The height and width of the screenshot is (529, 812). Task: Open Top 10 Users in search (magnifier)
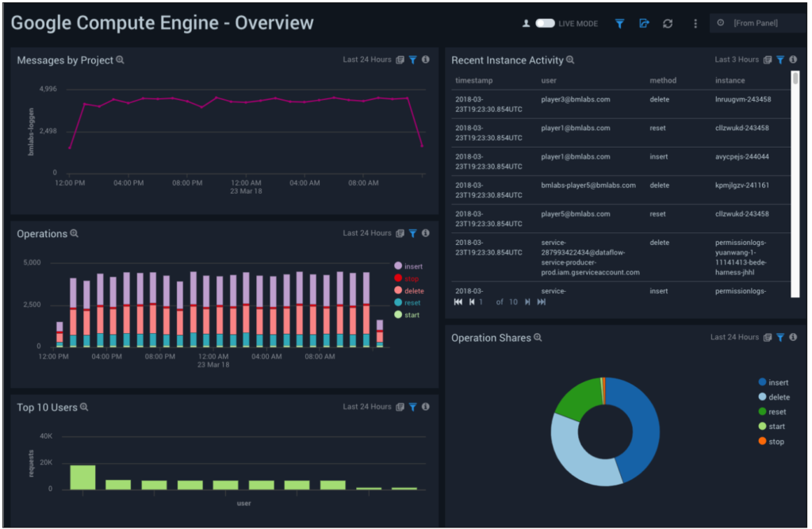tap(84, 407)
